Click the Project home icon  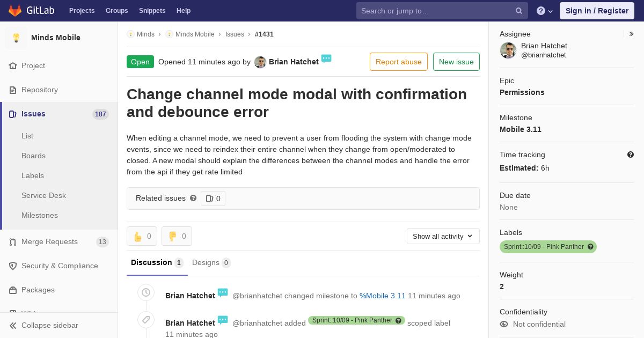point(13,66)
